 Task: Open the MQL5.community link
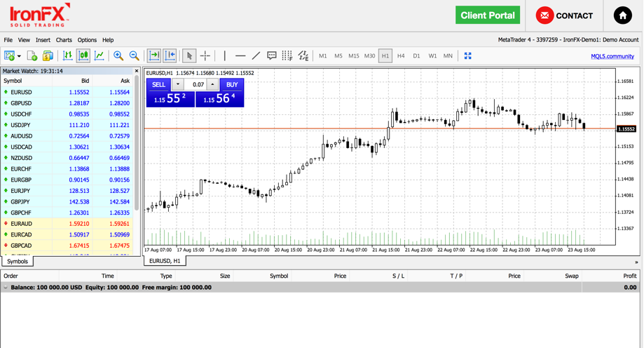click(612, 56)
